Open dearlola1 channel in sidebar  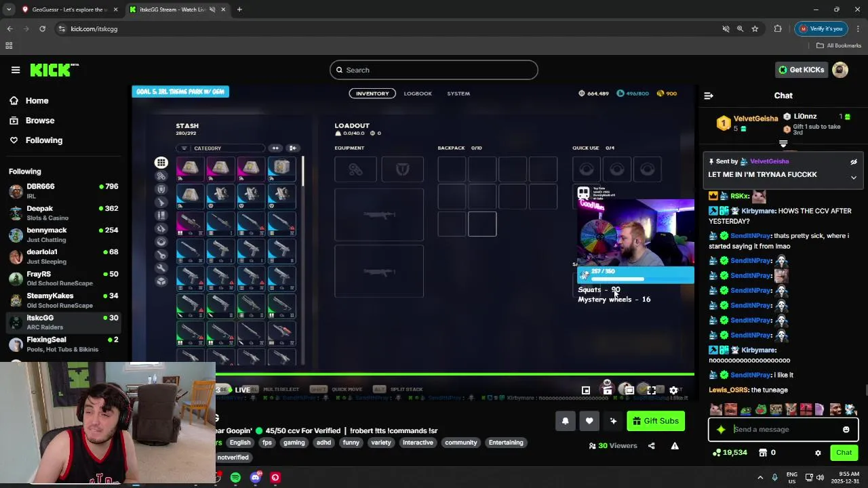point(64,256)
